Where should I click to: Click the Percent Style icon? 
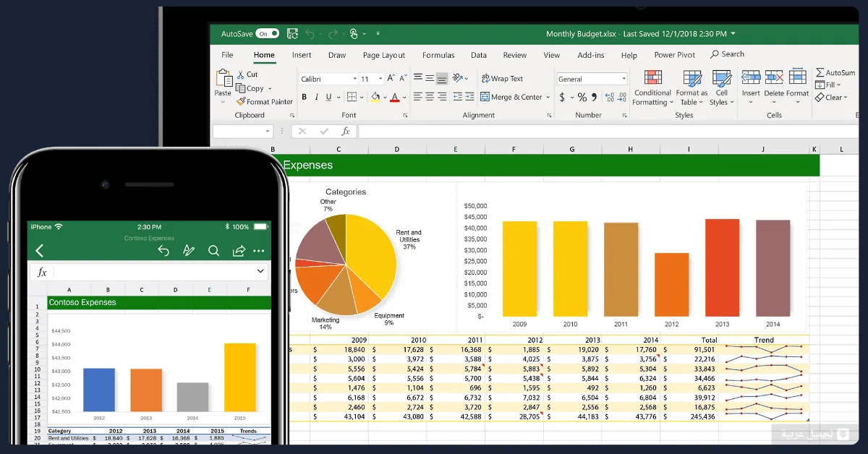pos(583,97)
